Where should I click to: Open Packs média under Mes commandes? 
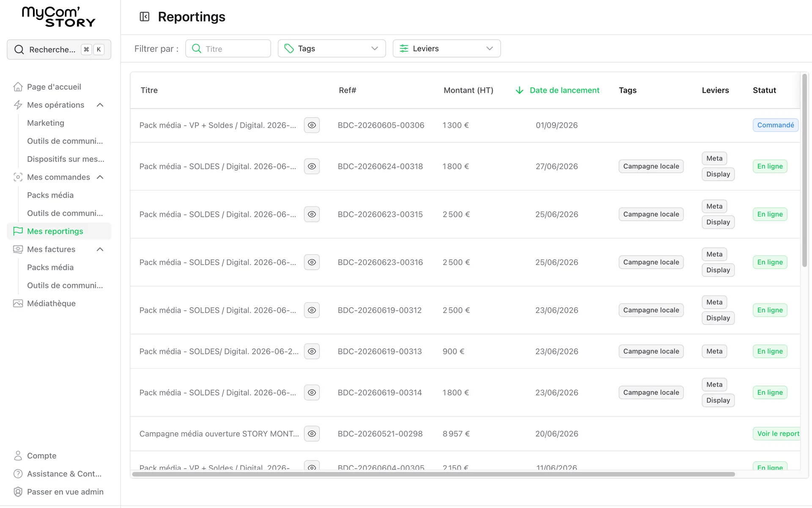pyautogui.click(x=50, y=195)
